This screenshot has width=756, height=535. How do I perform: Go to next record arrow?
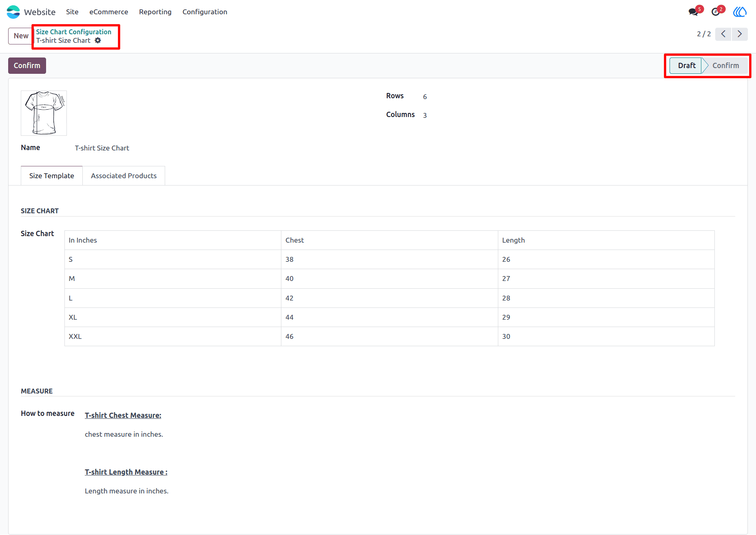point(740,34)
